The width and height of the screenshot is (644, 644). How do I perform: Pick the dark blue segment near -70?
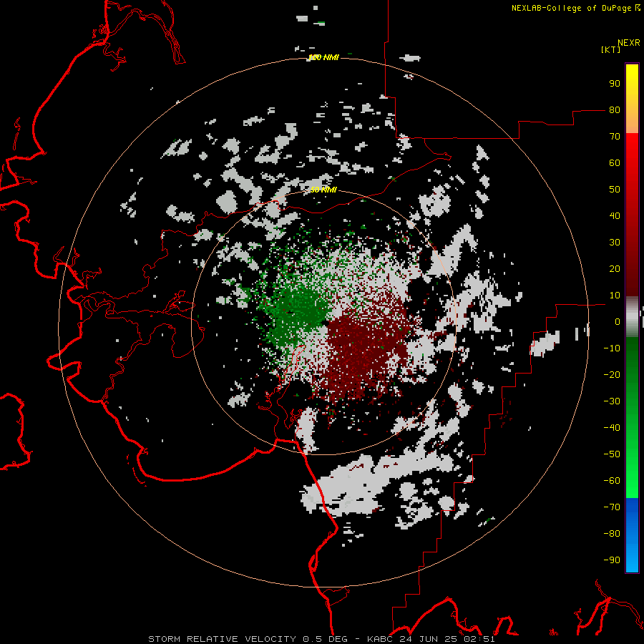coord(632,507)
